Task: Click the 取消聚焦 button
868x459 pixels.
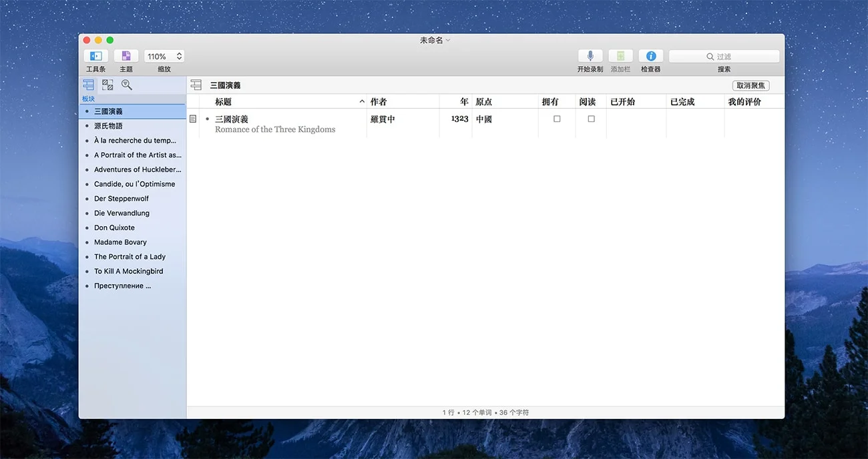Action: (750, 85)
